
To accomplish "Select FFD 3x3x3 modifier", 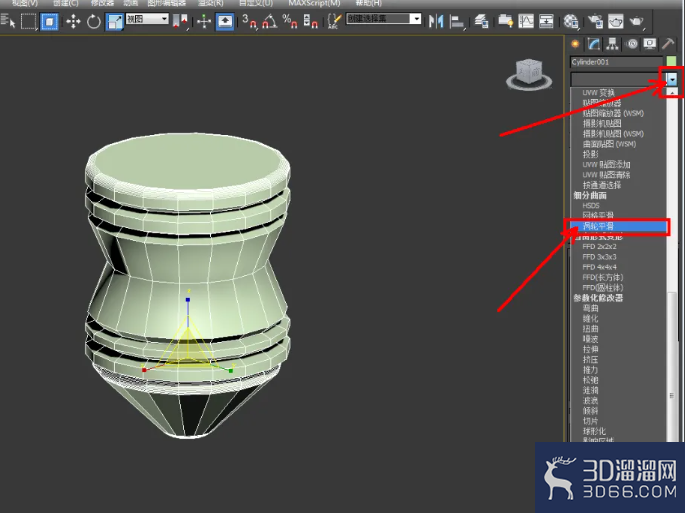I will point(599,257).
